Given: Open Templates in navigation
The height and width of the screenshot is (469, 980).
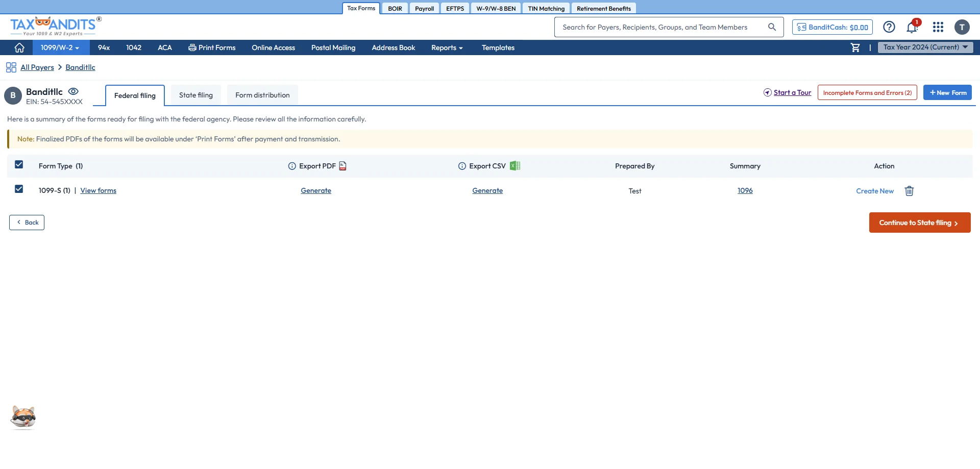Looking at the screenshot, I should coord(498,47).
